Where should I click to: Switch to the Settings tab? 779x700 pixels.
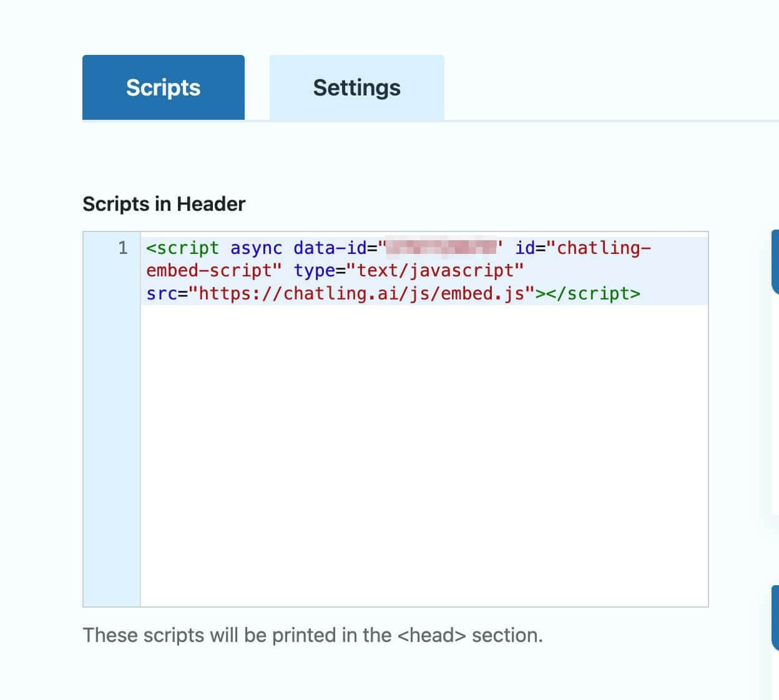click(356, 87)
